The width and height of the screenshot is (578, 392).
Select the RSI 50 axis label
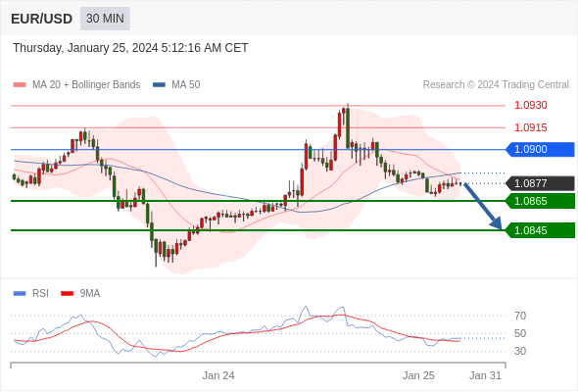point(520,333)
